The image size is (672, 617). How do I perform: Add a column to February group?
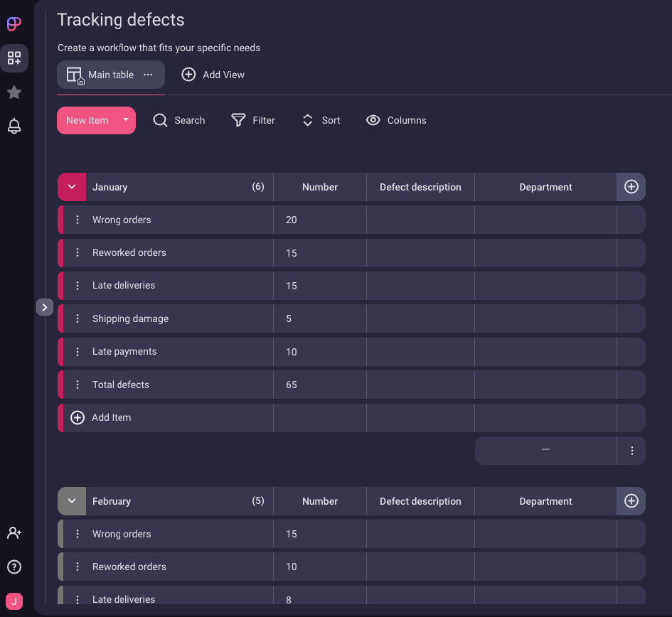pyautogui.click(x=631, y=501)
